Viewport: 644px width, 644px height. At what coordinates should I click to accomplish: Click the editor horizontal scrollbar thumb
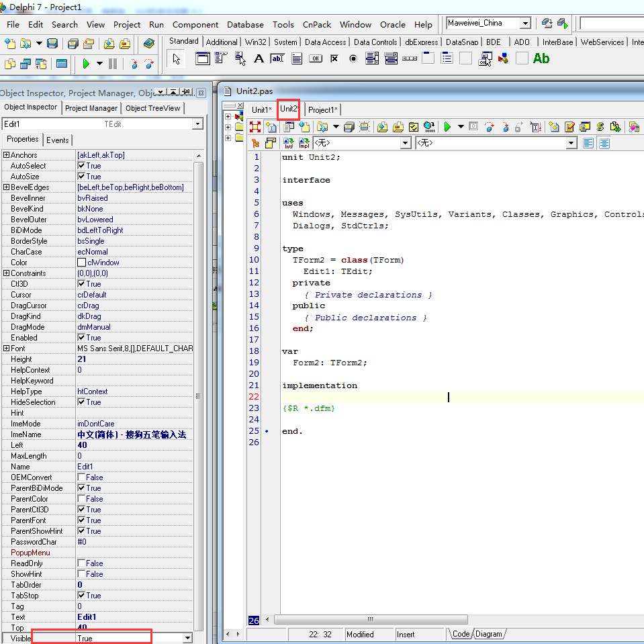pos(371,619)
